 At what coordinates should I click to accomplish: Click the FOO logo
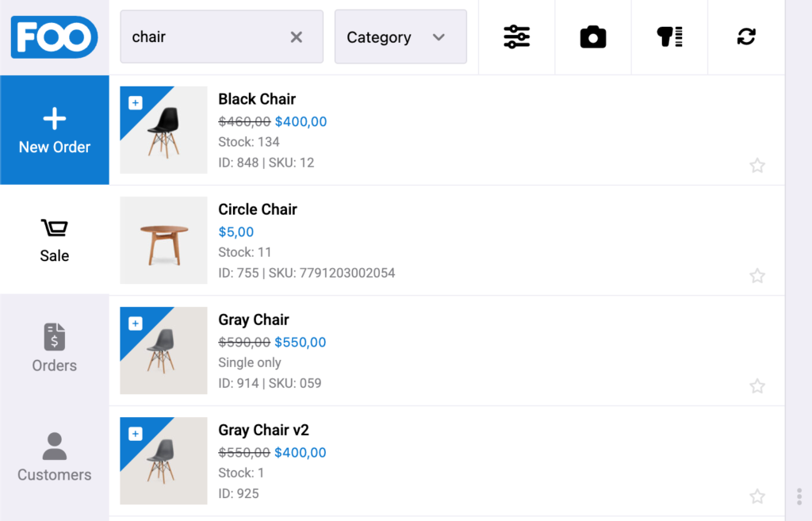click(x=55, y=36)
